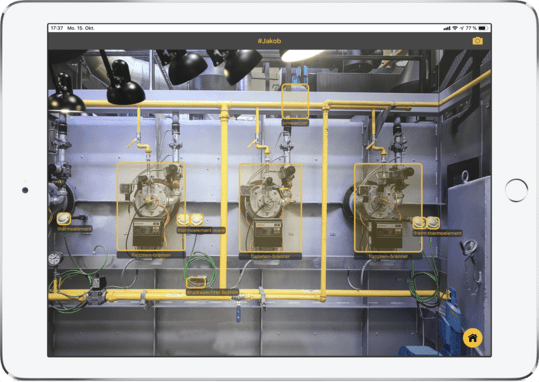The width and height of the screenshot is (539, 382).
Task: Tap the cellular signal bars icon
Action: click(x=447, y=28)
